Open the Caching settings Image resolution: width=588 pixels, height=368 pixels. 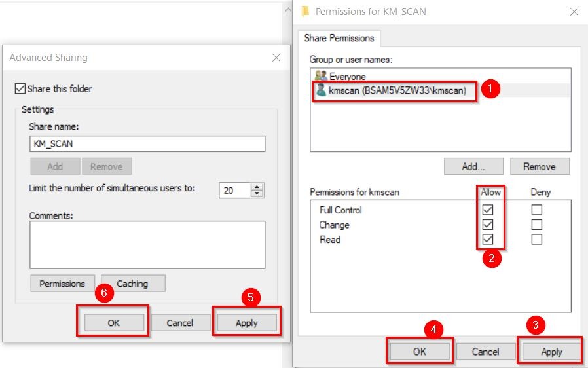(132, 284)
